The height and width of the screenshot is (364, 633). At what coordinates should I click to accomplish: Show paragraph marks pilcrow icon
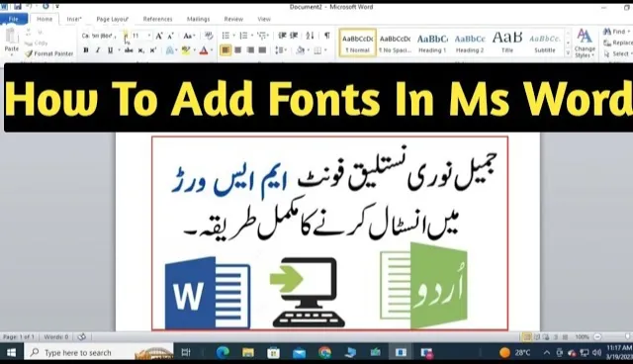(327, 36)
